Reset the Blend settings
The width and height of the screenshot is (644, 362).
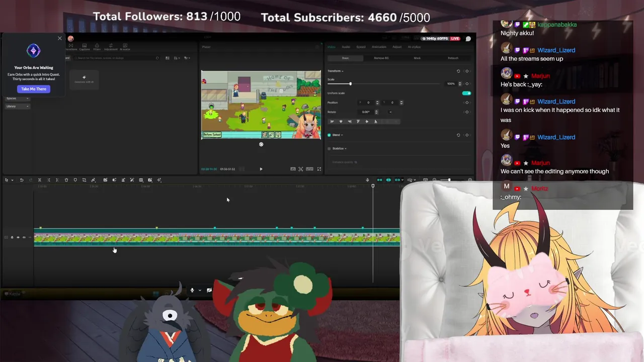point(458,135)
